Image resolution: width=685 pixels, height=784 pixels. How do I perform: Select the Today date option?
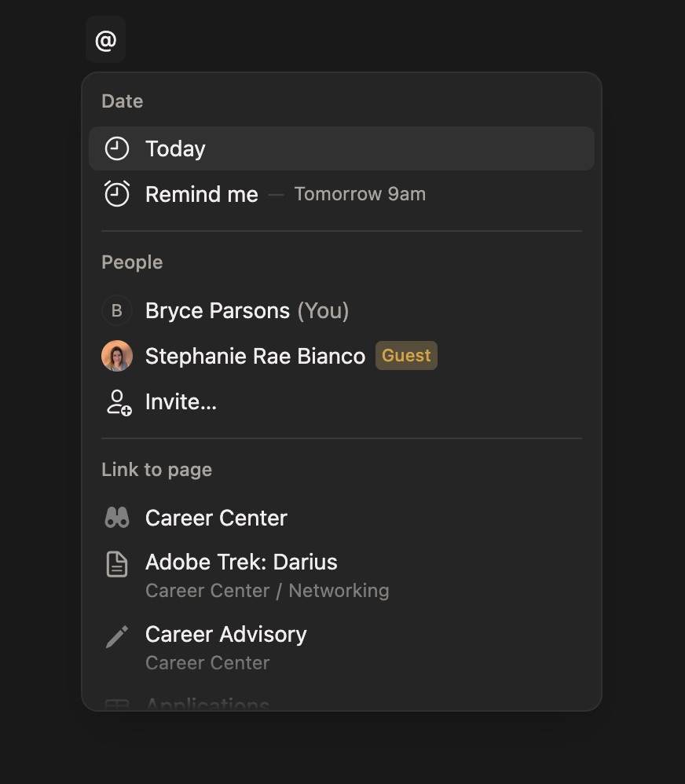[x=175, y=148]
